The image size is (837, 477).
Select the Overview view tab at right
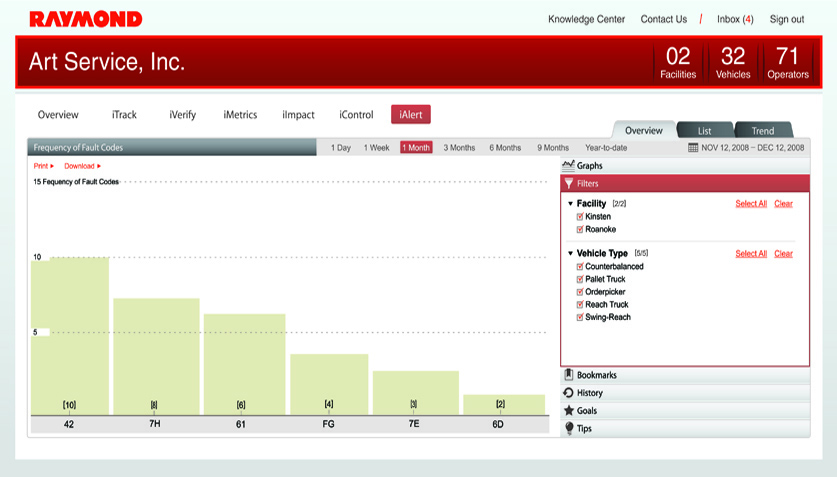click(x=644, y=130)
